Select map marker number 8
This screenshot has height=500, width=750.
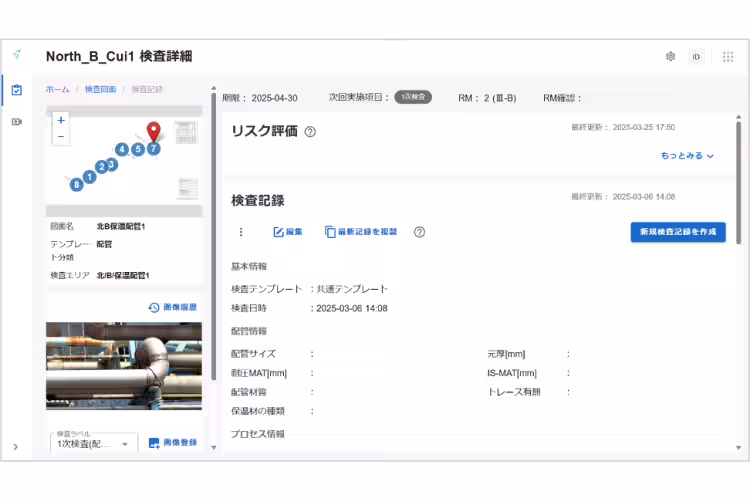(x=76, y=185)
